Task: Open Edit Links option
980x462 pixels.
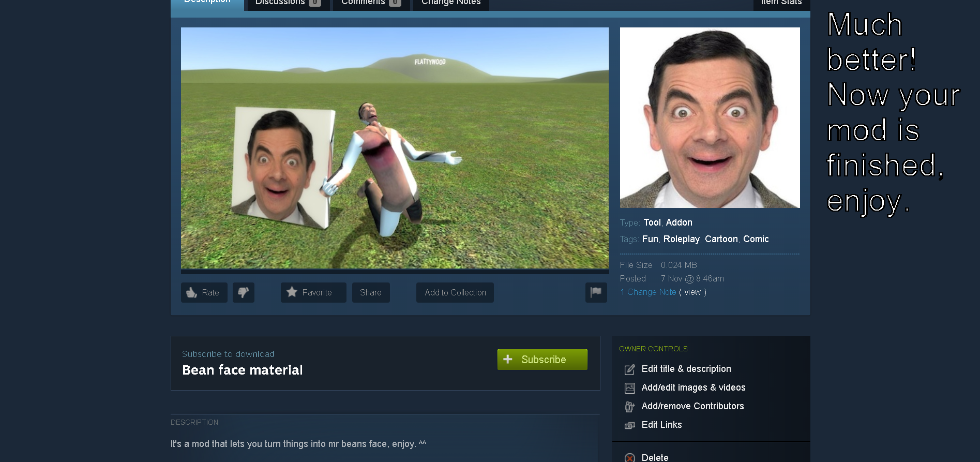Action: coord(662,425)
